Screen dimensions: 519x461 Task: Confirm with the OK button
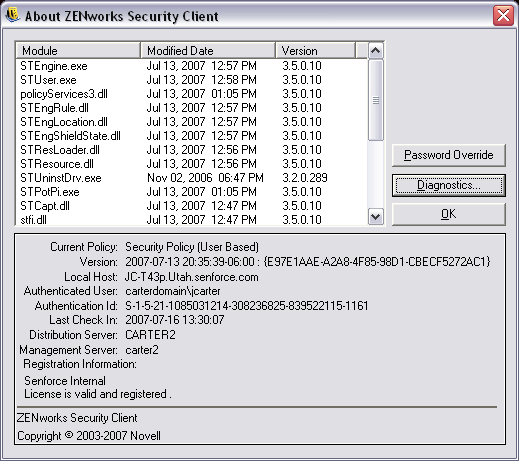point(449,214)
